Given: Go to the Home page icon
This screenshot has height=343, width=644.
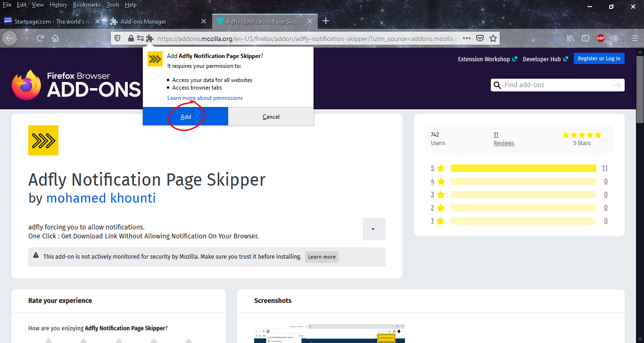Looking at the screenshot, I should (x=55, y=38).
